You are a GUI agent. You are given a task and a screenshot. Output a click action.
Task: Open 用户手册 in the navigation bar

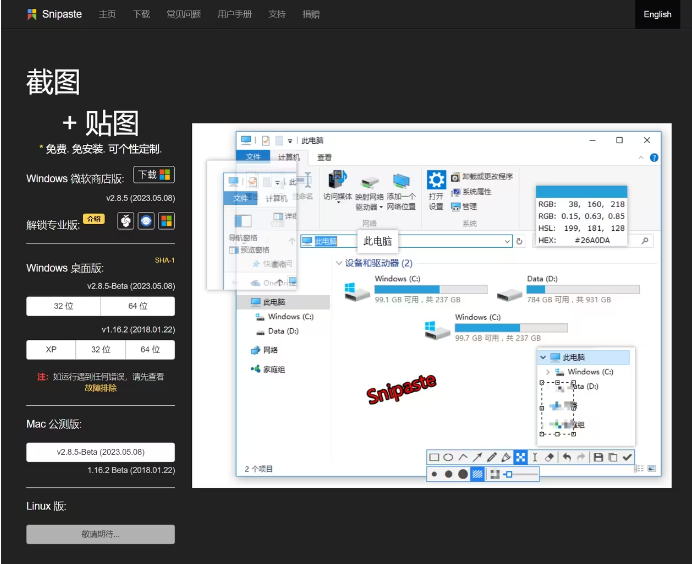[x=234, y=14]
